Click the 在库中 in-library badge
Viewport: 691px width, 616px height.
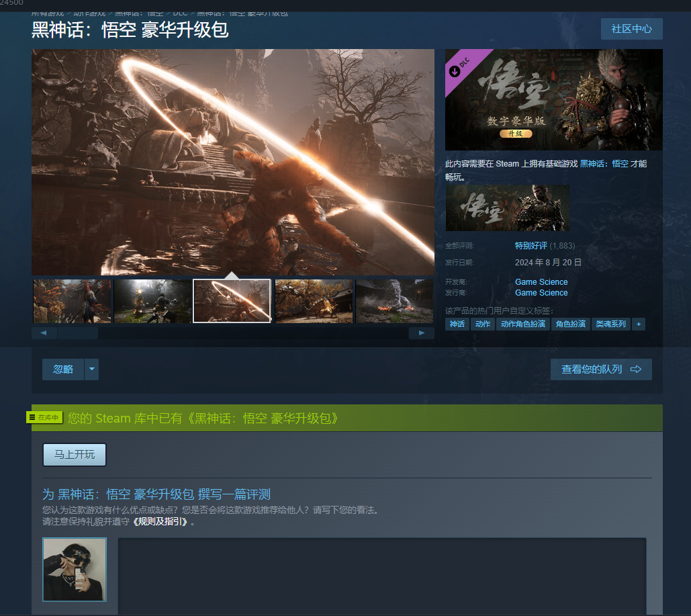[x=44, y=418]
